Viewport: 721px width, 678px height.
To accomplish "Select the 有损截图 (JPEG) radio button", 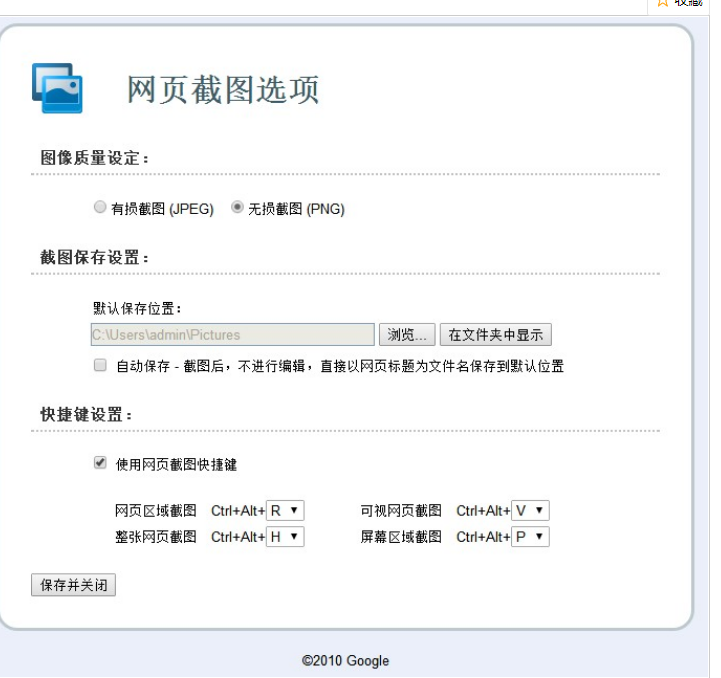I will 99,208.
